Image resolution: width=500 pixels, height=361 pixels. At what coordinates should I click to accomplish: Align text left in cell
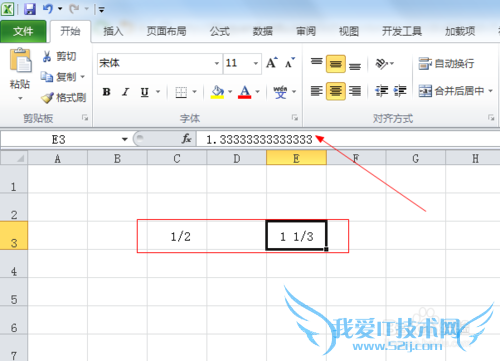pos(316,91)
